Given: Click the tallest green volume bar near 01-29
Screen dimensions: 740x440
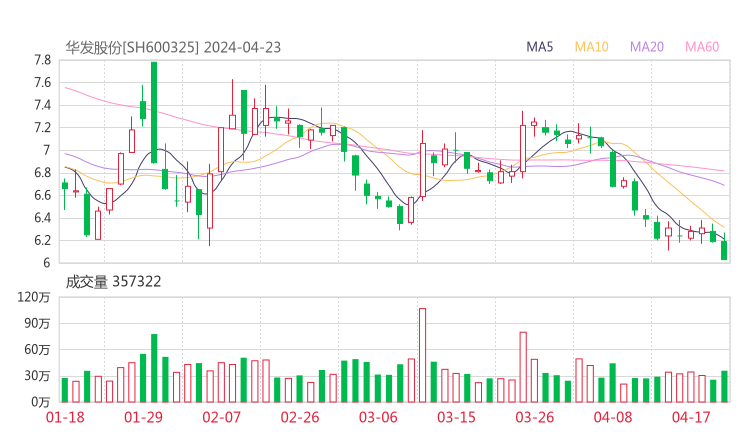Looking at the screenshot, I should point(154,368).
